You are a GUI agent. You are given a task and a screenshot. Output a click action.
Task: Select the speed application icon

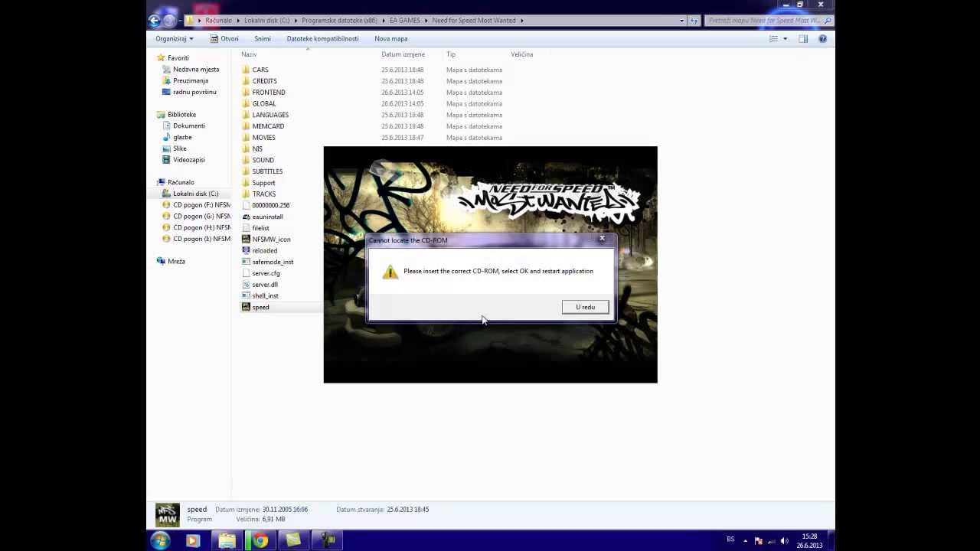coord(246,307)
